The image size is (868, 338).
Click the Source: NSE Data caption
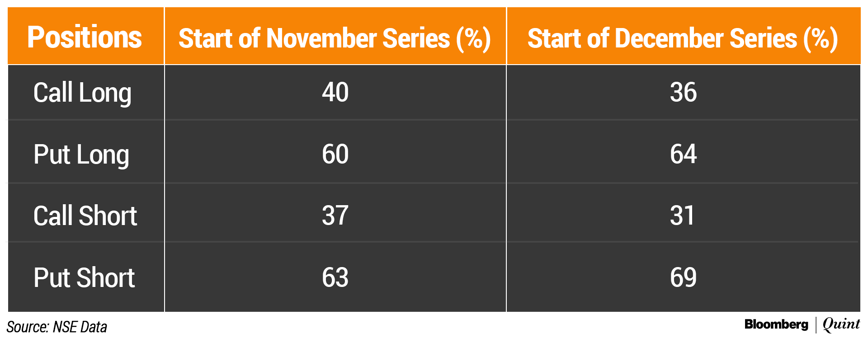(57, 327)
